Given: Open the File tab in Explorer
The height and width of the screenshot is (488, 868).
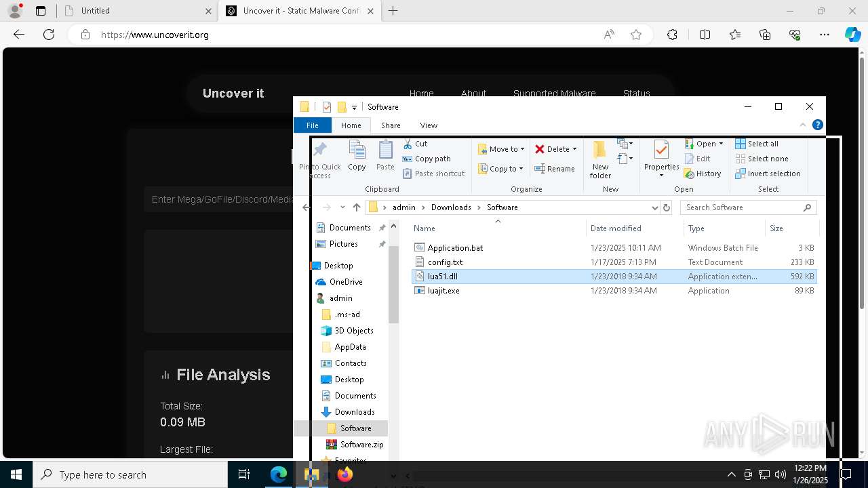Looking at the screenshot, I should pyautogui.click(x=313, y=125).
